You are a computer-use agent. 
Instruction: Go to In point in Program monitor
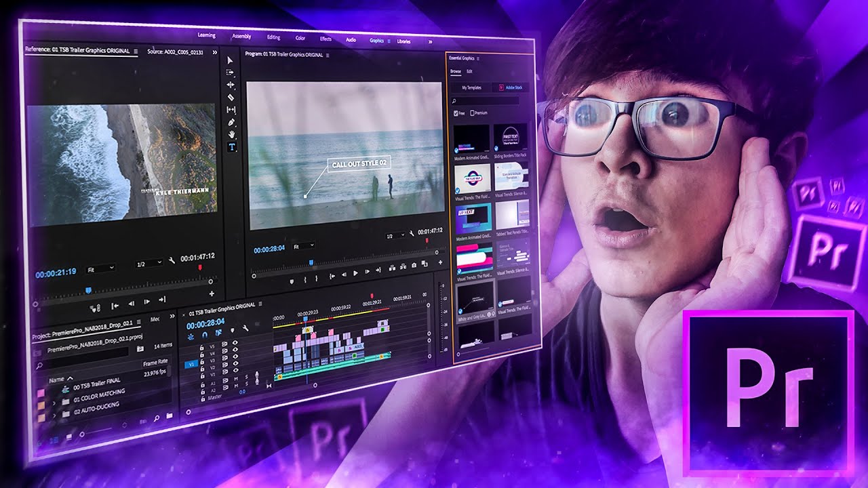pyautogui.click(x=332, y=277)
